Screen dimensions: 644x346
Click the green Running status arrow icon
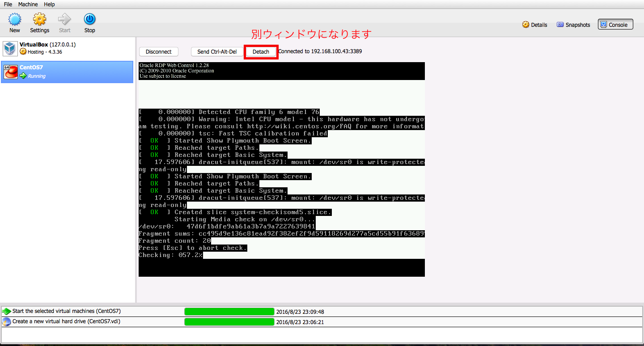(x=23, y=76)
